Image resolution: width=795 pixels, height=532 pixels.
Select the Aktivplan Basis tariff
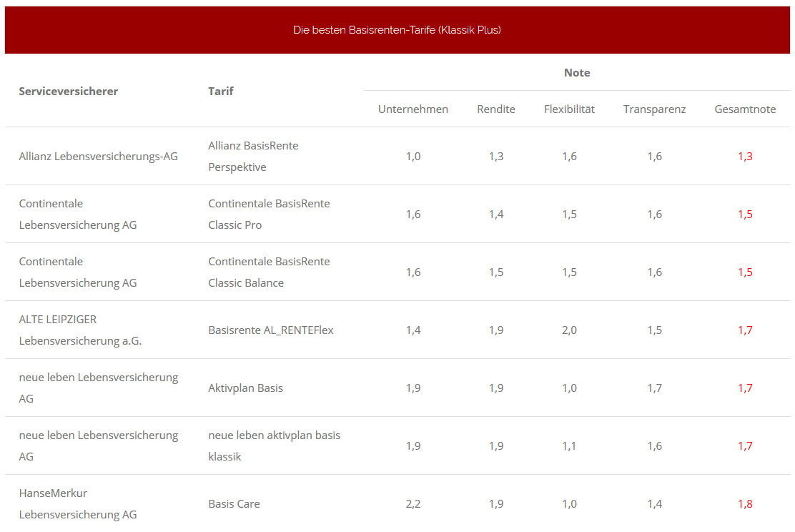(x=245, y=388)
